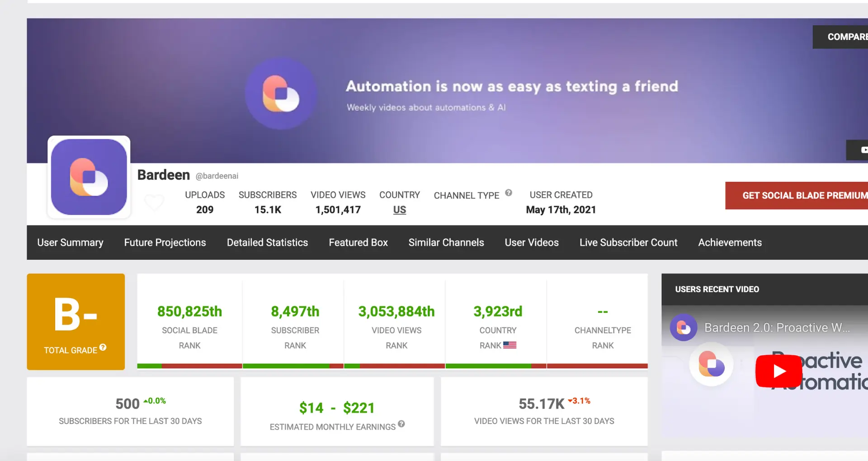Screen dimensions: 868x461
Task: Click the B- total grade box
Action: (x=75, y=322)
